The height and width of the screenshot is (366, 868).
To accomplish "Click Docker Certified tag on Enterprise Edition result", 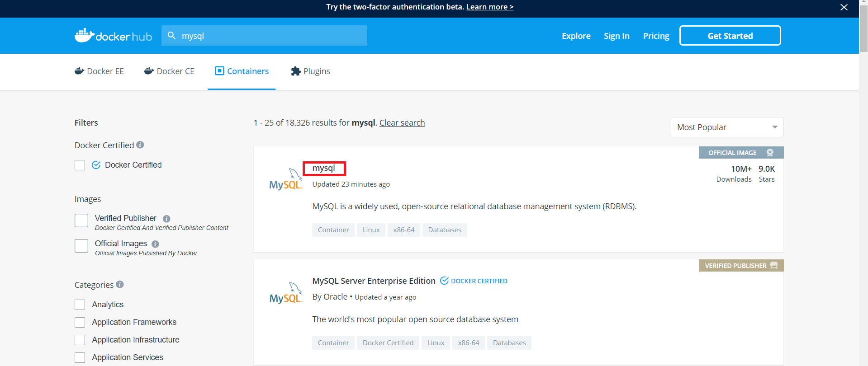I will click(x=388, y=343).
